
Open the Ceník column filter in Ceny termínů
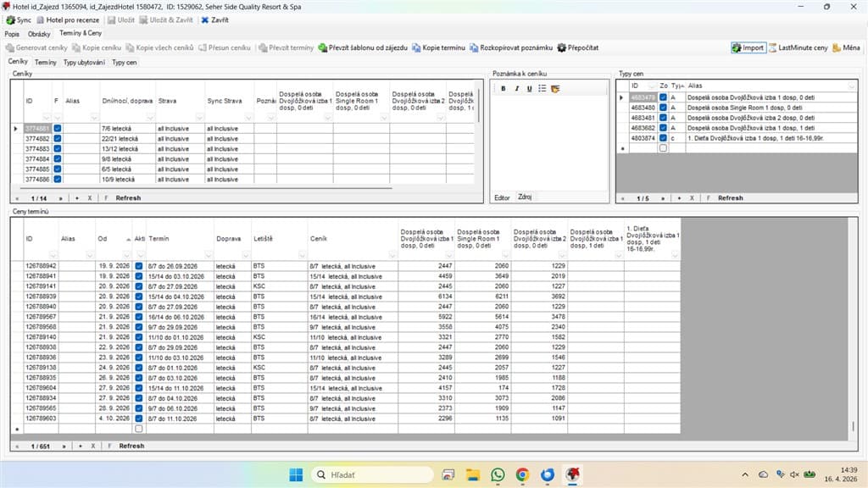point(392,255)
